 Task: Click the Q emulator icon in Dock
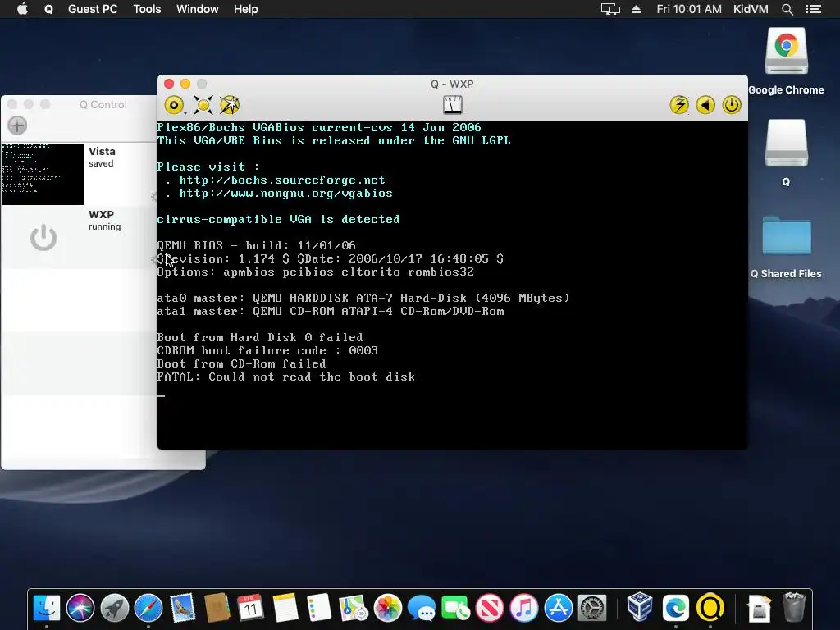click(710, 609)
